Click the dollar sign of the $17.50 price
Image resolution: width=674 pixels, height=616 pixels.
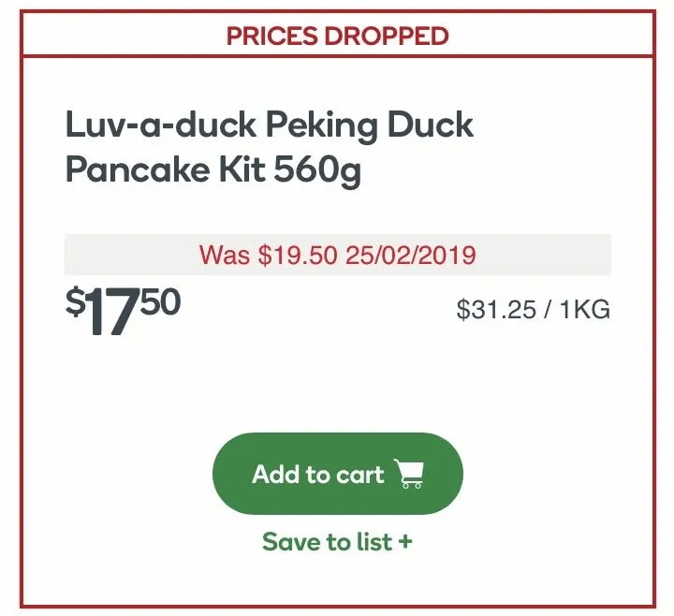click(74, 301)
